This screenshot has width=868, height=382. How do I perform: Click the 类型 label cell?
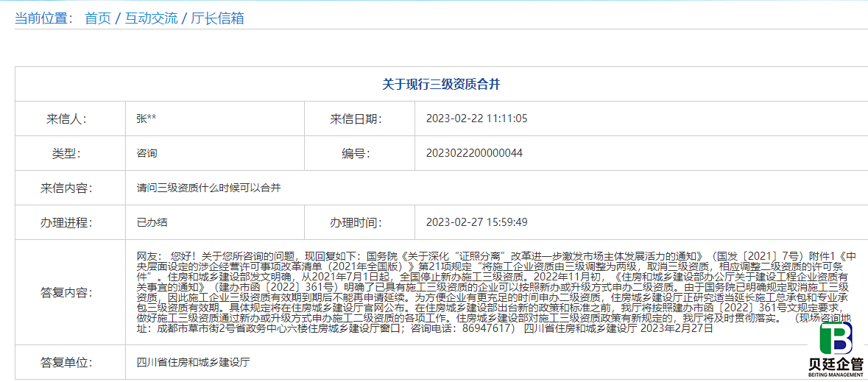70,153
